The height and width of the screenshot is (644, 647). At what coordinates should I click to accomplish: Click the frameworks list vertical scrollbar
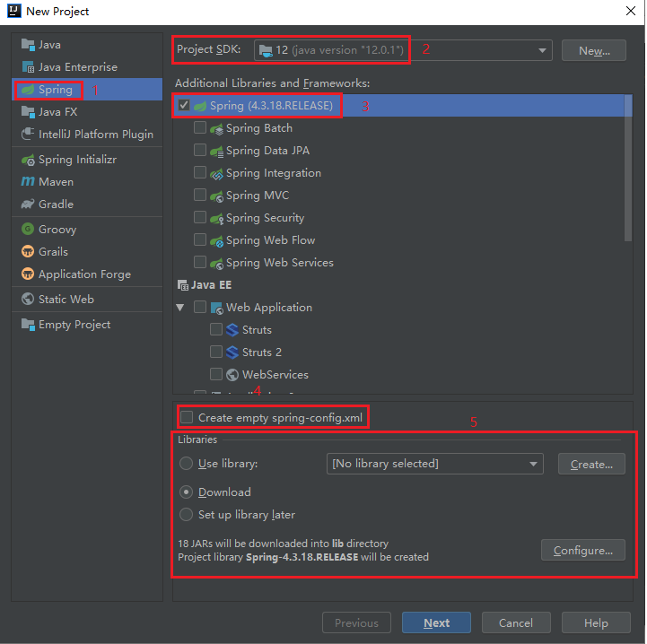click(628, 168)
